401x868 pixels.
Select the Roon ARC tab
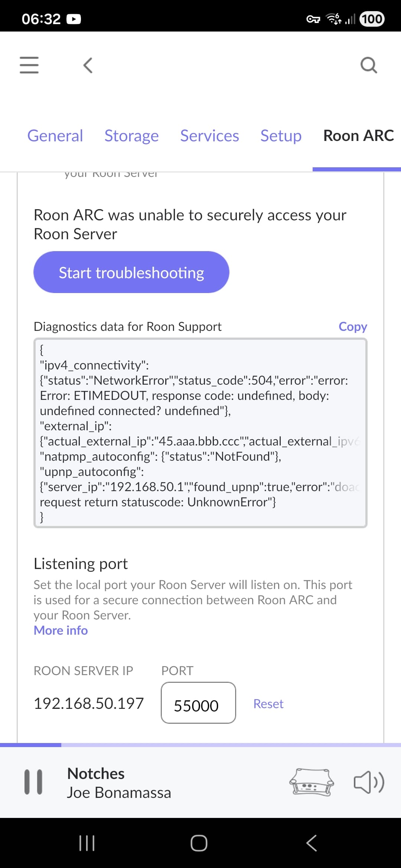(358, 136)
